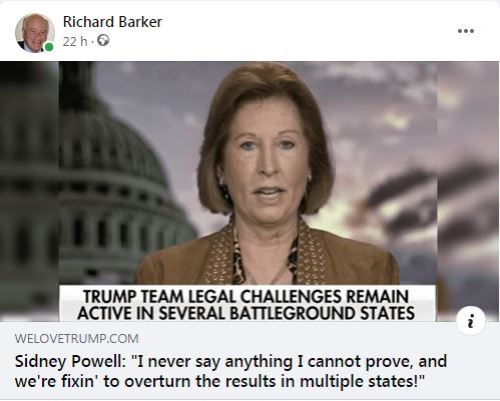Open the link preview image
Image resolution: width=500 pixels, height=401 pixels.
tap(250, 192)
